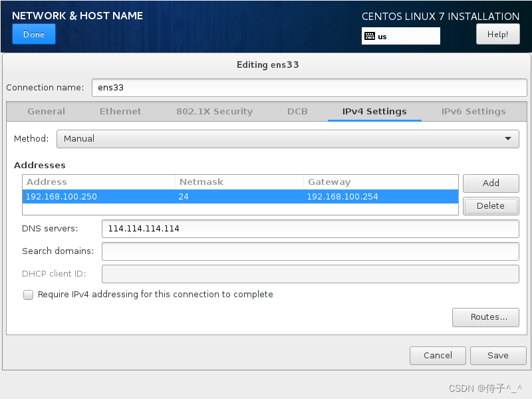This screenshot has width=532, height=399.
Task: Click Save to apply the connection
Action: pyautogui.click(x=498, y=356)
